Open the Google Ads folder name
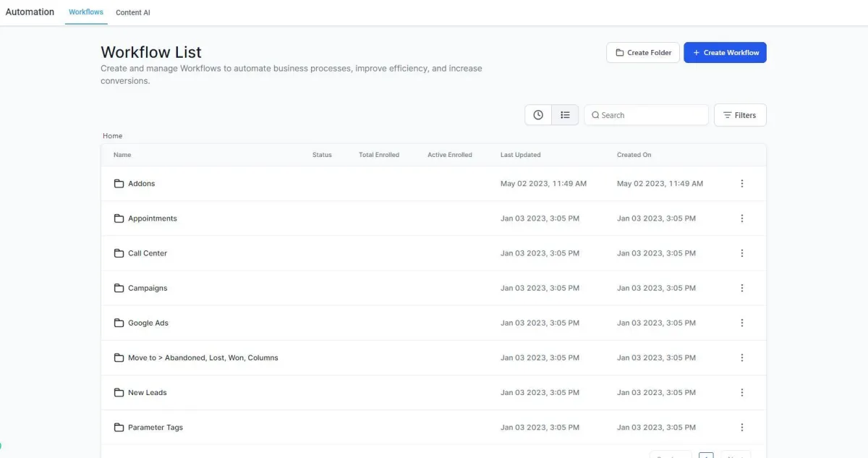Image resolution: width=868 pixels, height=458 pixels. pyautogui.click(x=148, y=323)
